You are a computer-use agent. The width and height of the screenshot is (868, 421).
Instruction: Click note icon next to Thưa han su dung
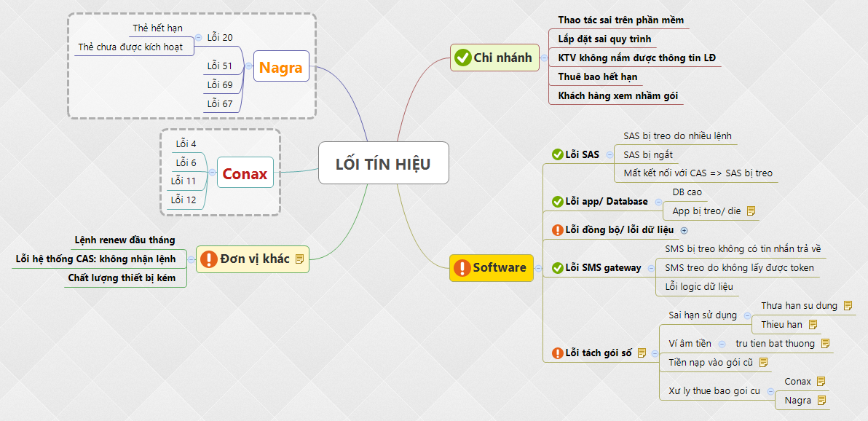coord(848,306)
